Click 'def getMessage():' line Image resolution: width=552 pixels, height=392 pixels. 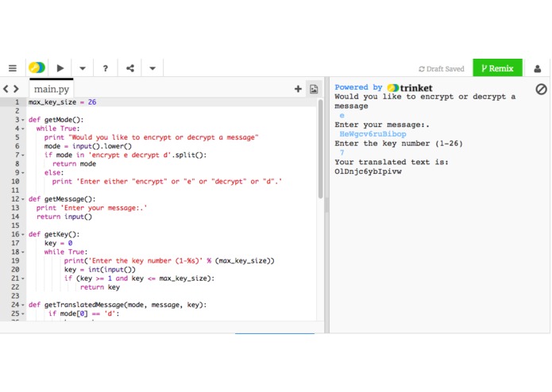tap(62, 199)
